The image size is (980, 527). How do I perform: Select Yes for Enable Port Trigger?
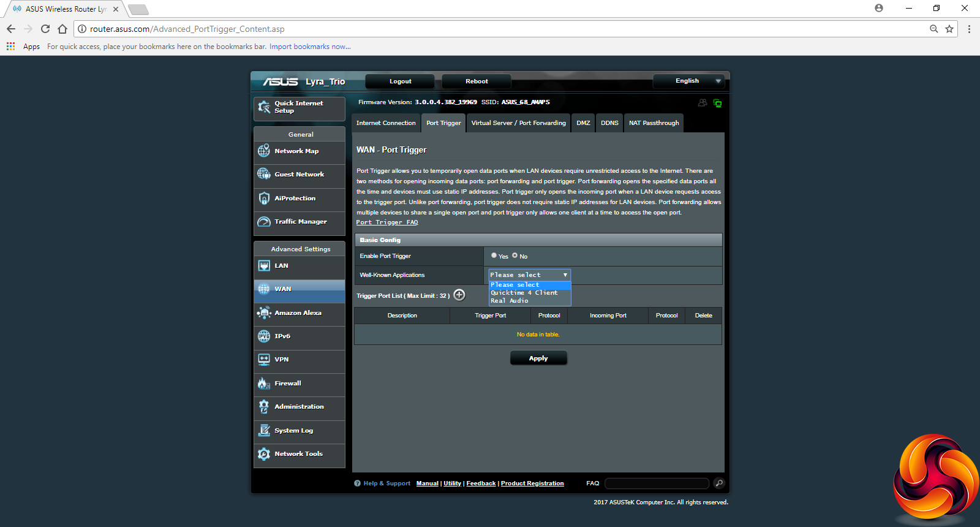(494, 256)
